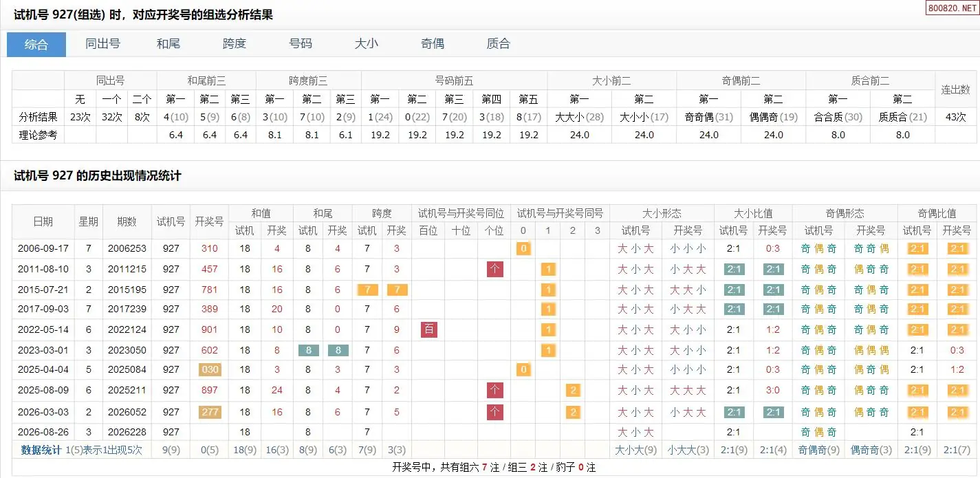Click highlighted draw number 277
The image size is (980, 478).
click(x=210, y=412)
